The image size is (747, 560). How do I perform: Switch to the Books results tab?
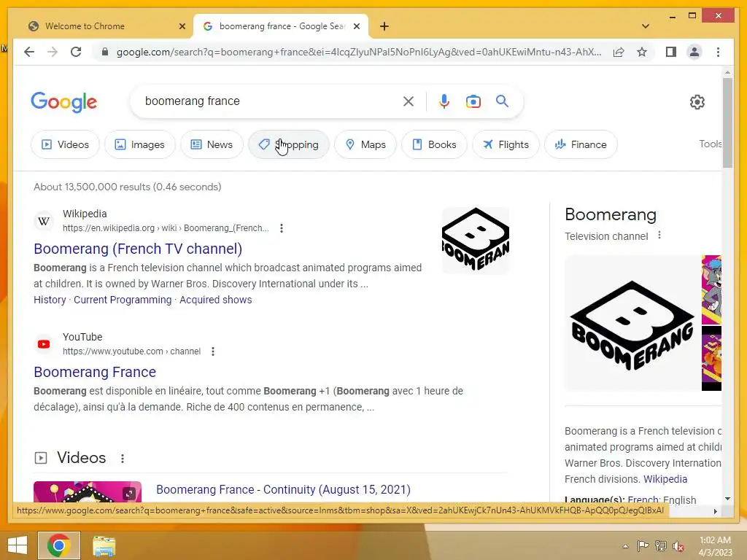click(x=434, y=144)
